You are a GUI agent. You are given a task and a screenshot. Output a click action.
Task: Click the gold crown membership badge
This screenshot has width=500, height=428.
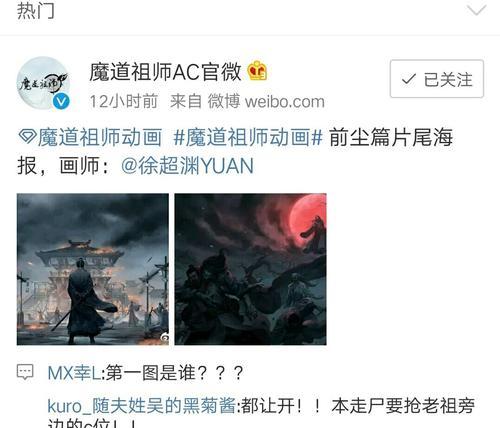tap(257, 71)
